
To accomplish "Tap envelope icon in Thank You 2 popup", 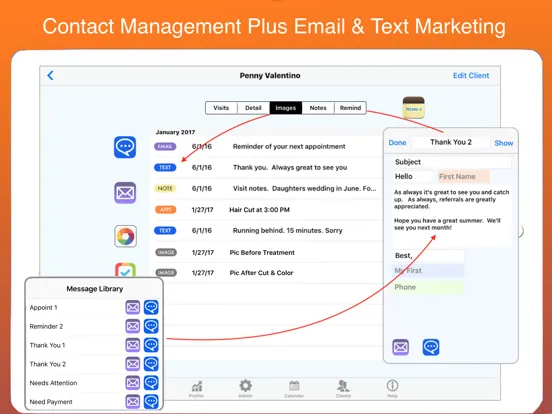I will tap(401, 347).
